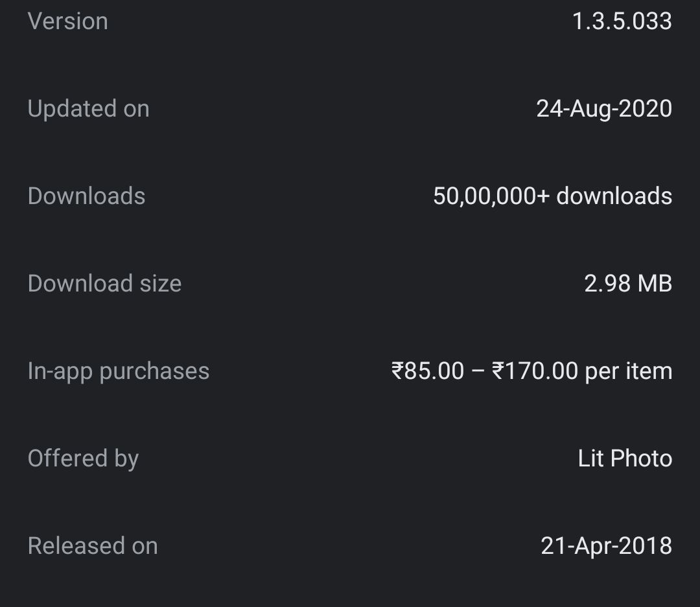Image resolution: width=700 pixels, height=607 pixels.
Task: Select the 24-Aug-2020 update date
Action: [x=603, y=109]
